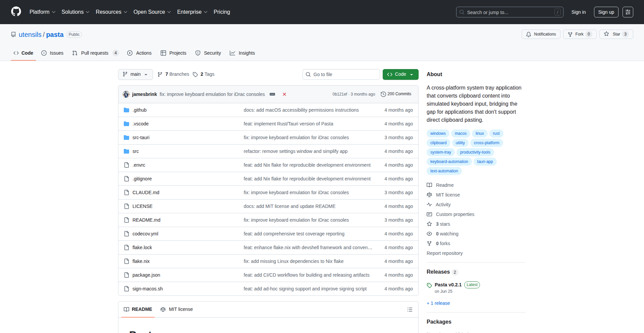Open the main branch dropdown
This screenshot has width=644, height=333.
tap(136, 74)
